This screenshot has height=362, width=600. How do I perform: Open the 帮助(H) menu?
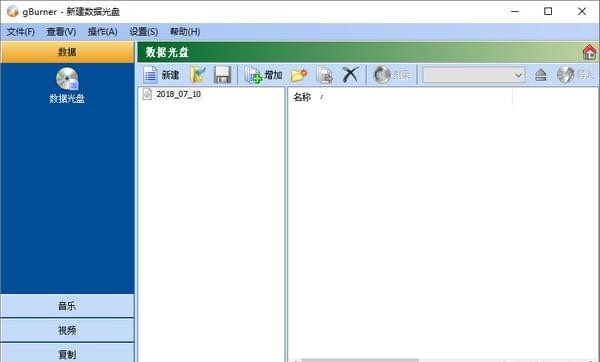tap(185, 32)
